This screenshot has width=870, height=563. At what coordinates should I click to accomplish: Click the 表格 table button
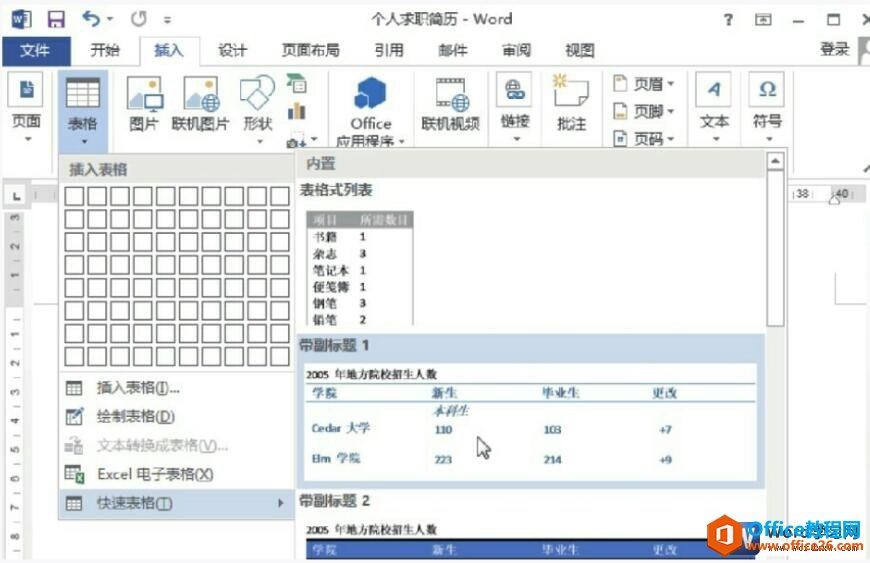(x=83, y=110)
